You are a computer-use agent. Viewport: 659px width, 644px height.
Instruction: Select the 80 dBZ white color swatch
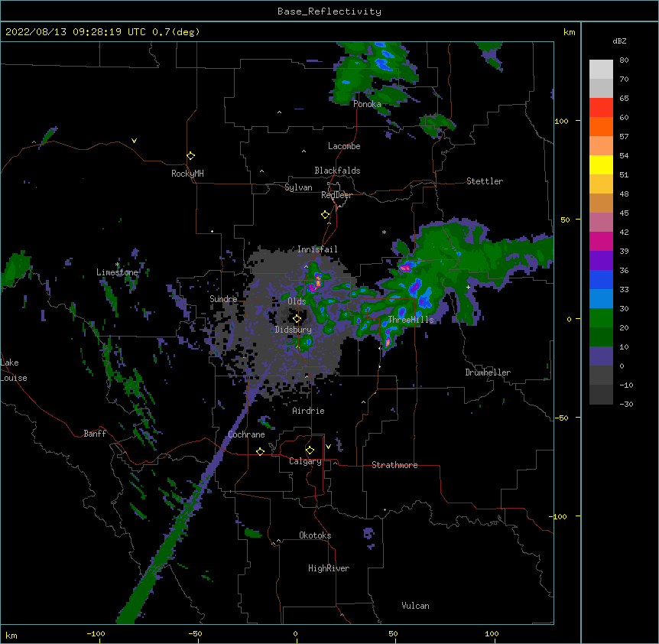click(601, 70)
